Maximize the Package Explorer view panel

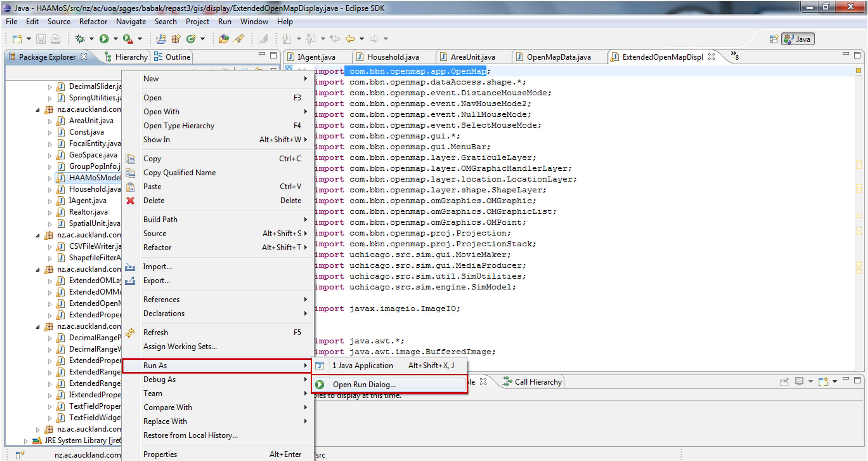273,55
